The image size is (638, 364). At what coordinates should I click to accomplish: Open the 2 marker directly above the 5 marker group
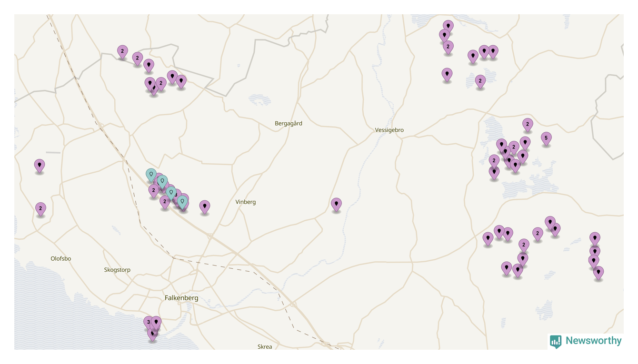(527, 125)
